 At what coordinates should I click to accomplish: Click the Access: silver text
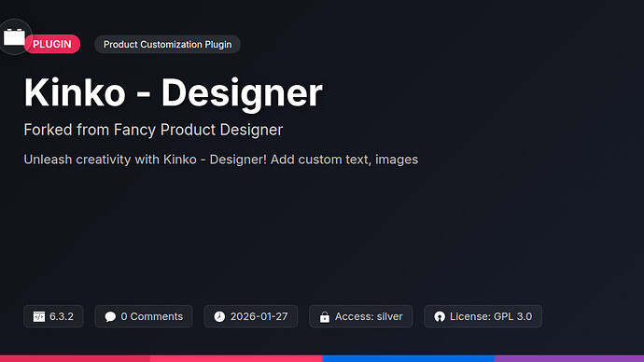point(369,316)
